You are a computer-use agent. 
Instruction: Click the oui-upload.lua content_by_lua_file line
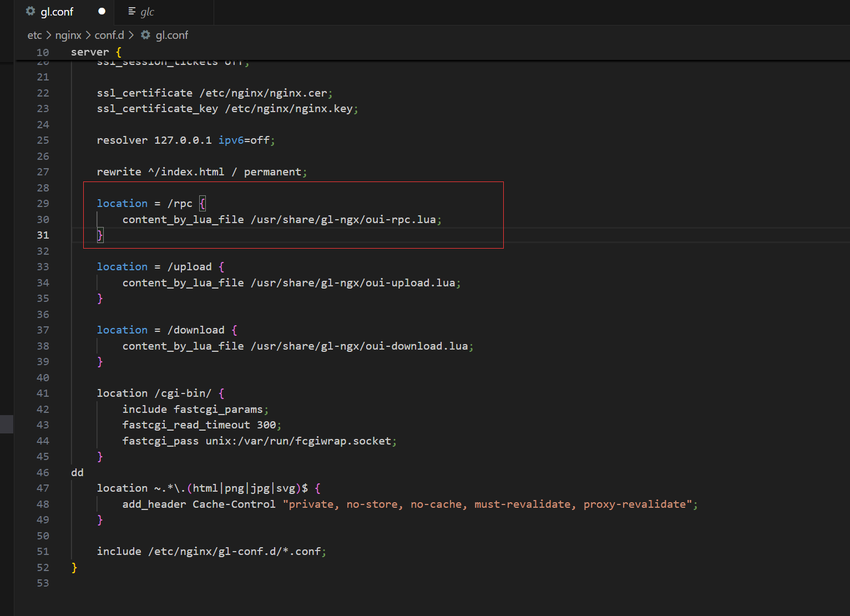pyautogui.click(x=292, y=283)
